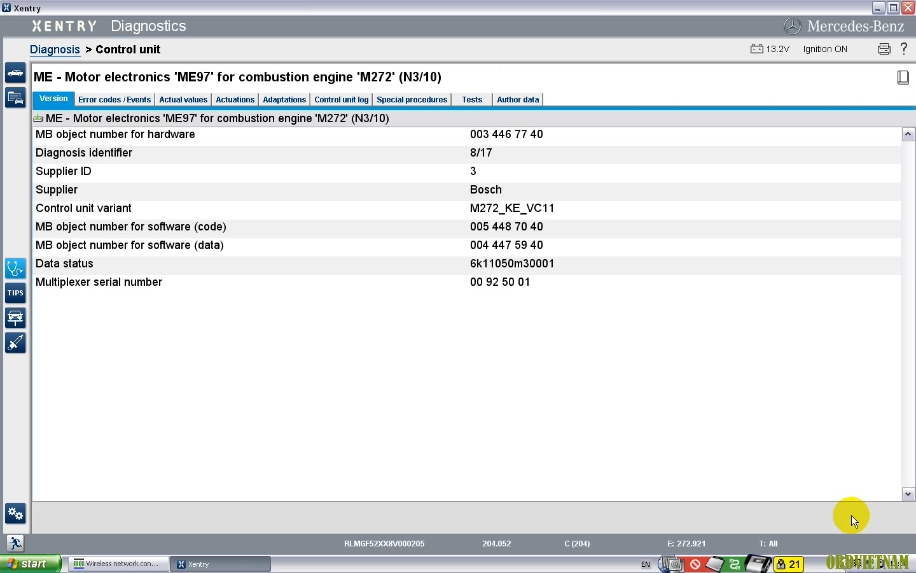Image resolution: width=916 pixels, height=573 pixels.
Task: Select Control unit variant value M272_KE_VC11
Action: [x=512, y=209]
